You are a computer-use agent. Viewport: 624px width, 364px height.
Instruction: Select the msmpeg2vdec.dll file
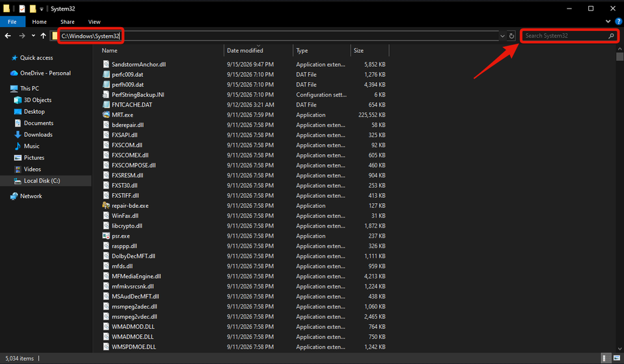134,316
